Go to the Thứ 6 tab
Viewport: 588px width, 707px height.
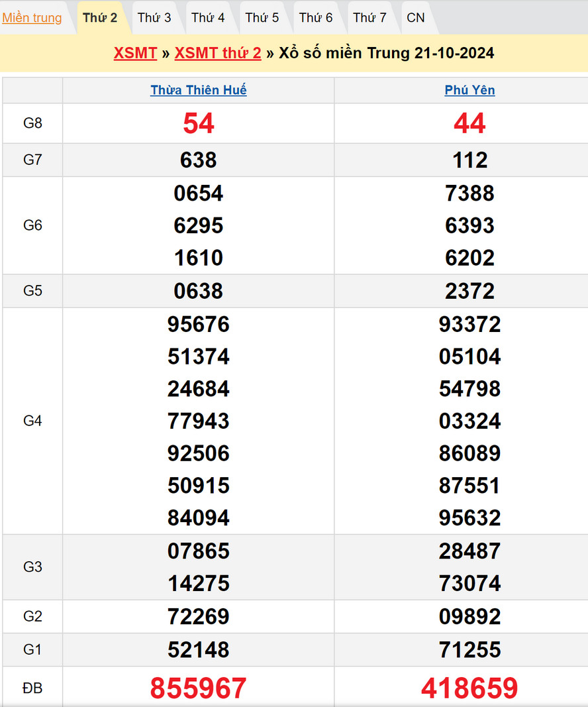[x=316, y=18]
